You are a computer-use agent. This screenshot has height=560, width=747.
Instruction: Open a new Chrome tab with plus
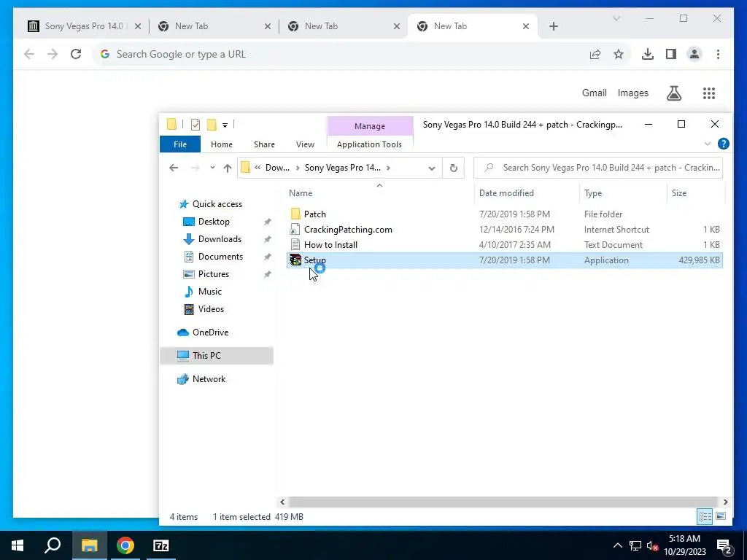click(553, 26)
